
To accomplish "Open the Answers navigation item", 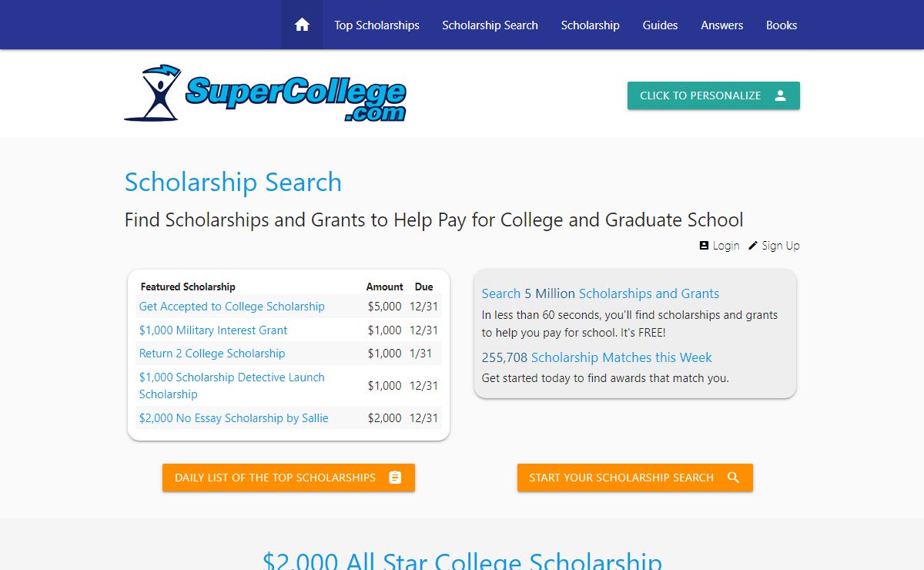I will click(x=721, y=25).
